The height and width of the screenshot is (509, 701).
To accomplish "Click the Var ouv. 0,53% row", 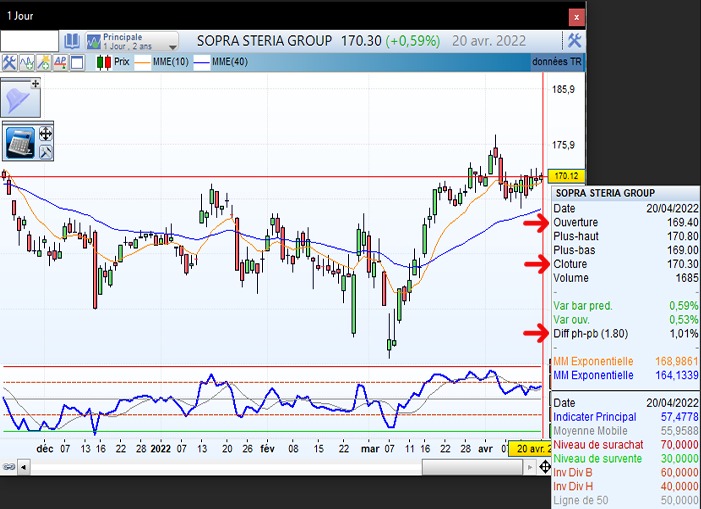I will pos(625,320).
